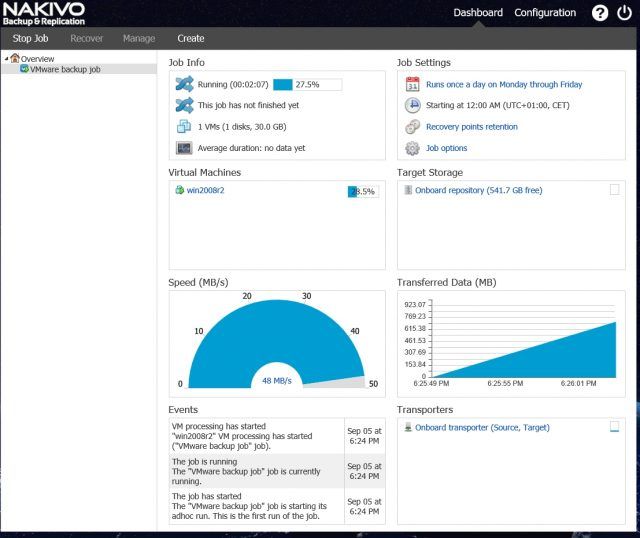Click the job progress bar at 27.5%
Screen dimensions: 640x538
point(308,84)
